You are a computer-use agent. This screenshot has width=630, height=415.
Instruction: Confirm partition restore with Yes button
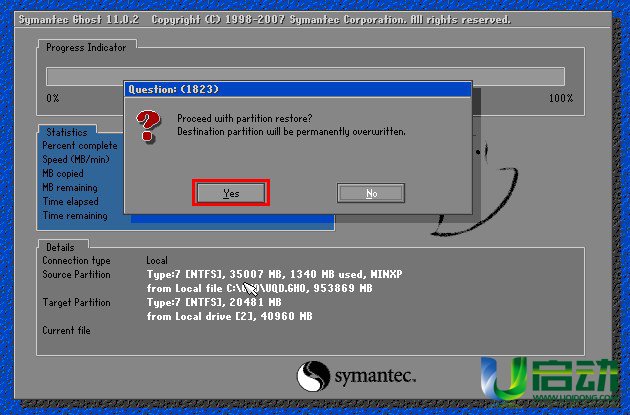[x=231, y=193]
